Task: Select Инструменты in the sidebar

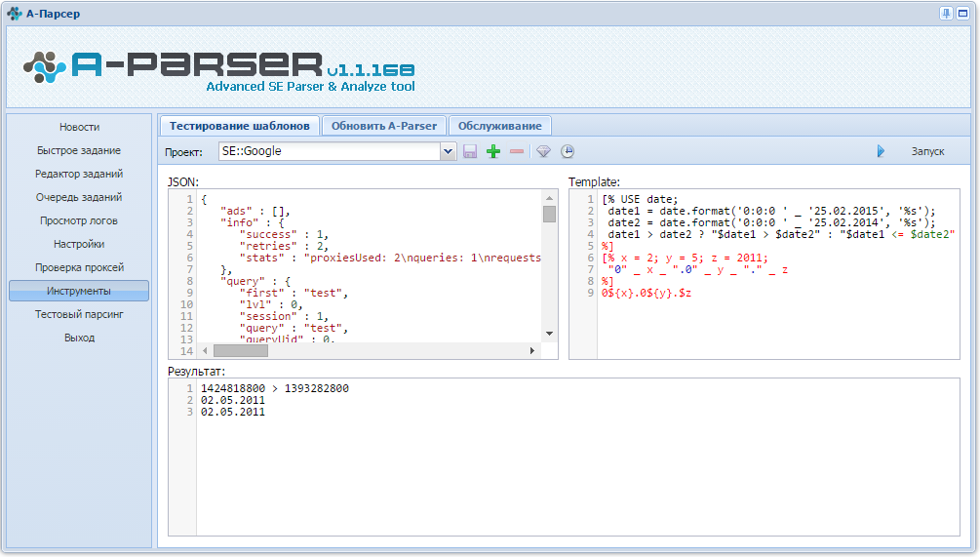Action: point(79,291)
